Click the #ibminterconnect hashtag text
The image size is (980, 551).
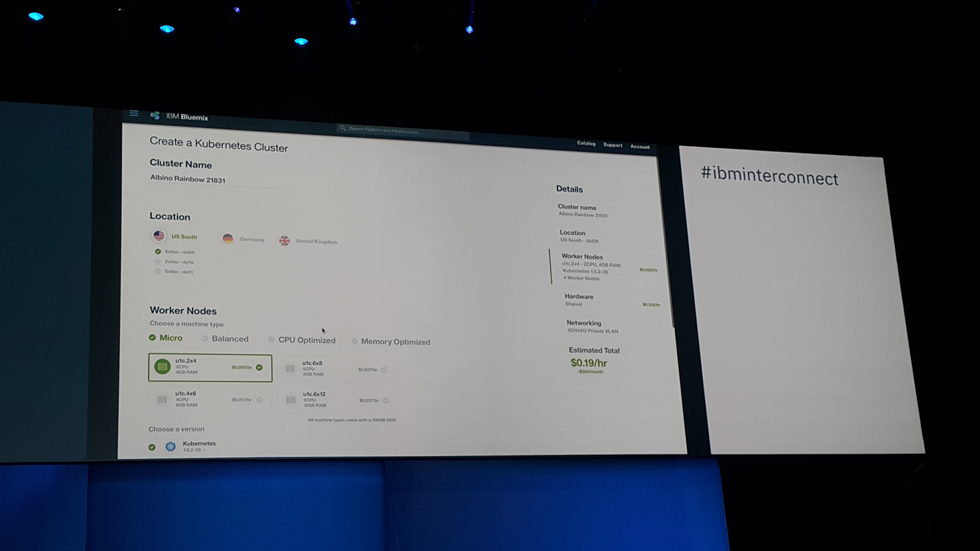[x=770, y=176]
